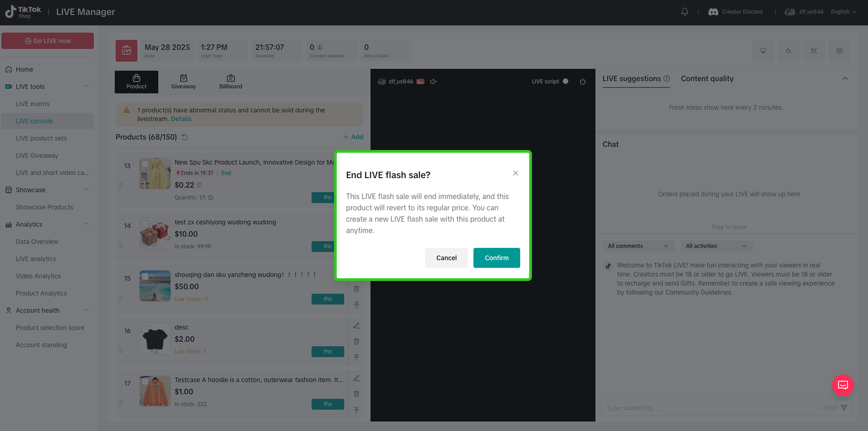Confirm ending the LIVE flash sale
Screen dimensions: 868x431
coord(496,258)
